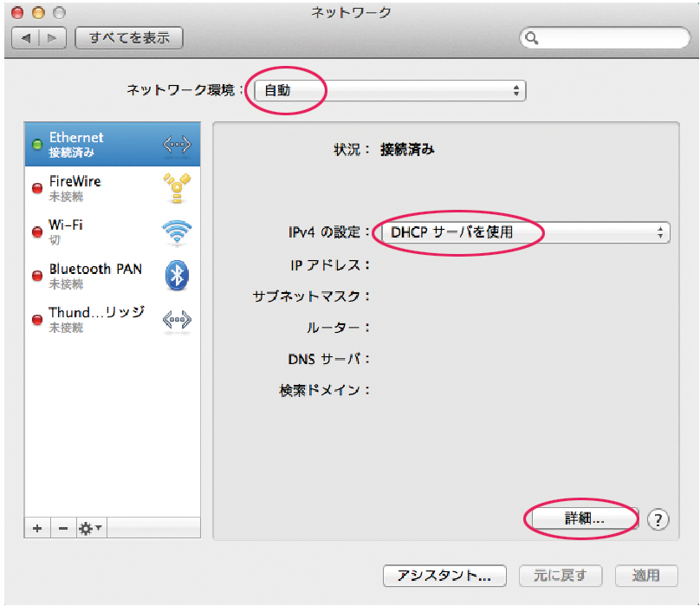
Task: Open the IPv4 の設定 dropdown
Action: [526, 232]
